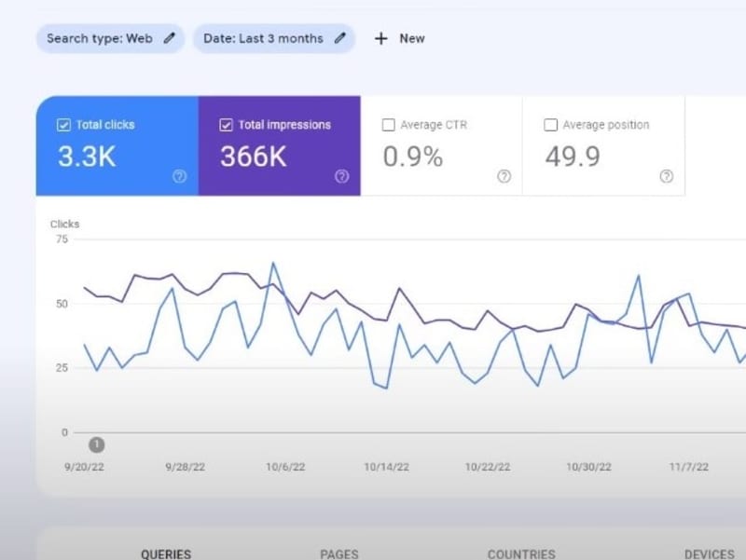Screen dimensions: 746x560
Task: Uncheck the Total impressions checkbox
Action: point(226,125)
